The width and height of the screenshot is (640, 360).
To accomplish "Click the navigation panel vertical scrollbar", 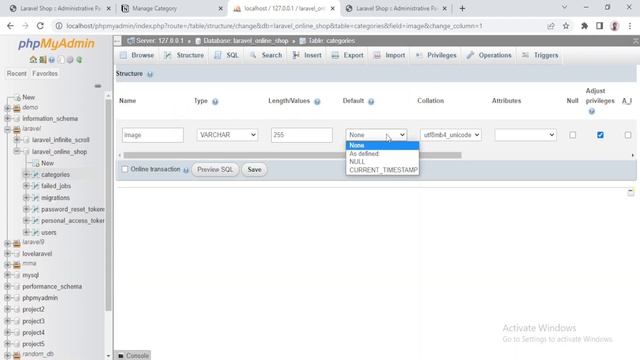I will tap(108, 204).
